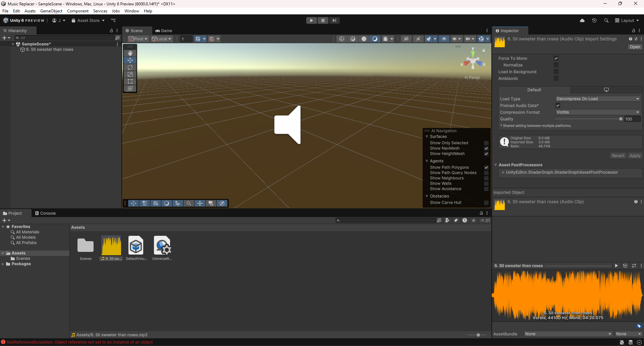Select the Rotate tool
Image resolution: width=644 pixels, height=346 pixels.
click(130, 67)
